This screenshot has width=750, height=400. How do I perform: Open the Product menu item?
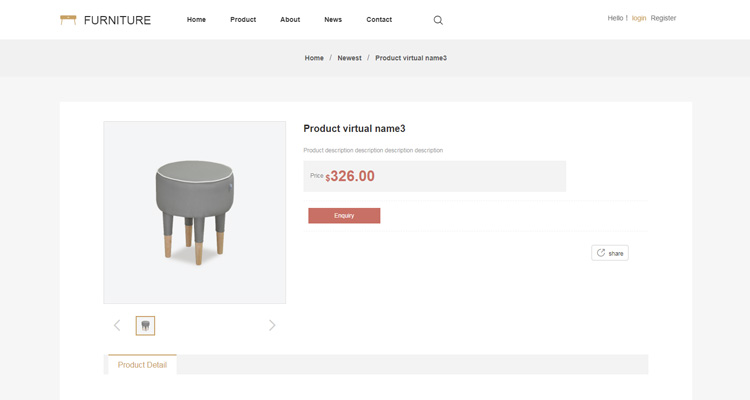click(243, 20)
